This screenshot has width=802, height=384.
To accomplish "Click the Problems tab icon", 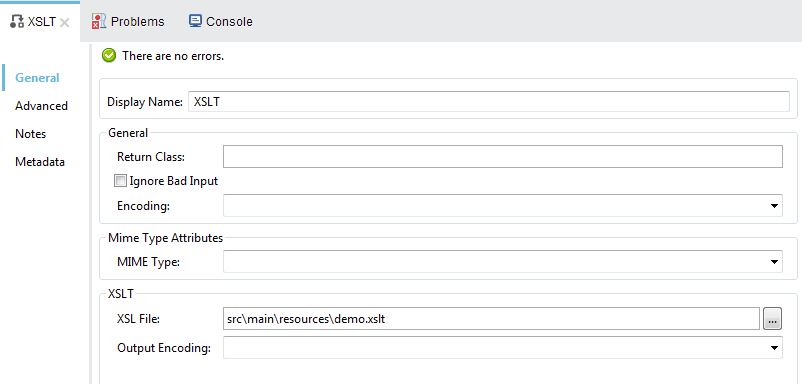I will pyautogui.click(x=98, y=21).
